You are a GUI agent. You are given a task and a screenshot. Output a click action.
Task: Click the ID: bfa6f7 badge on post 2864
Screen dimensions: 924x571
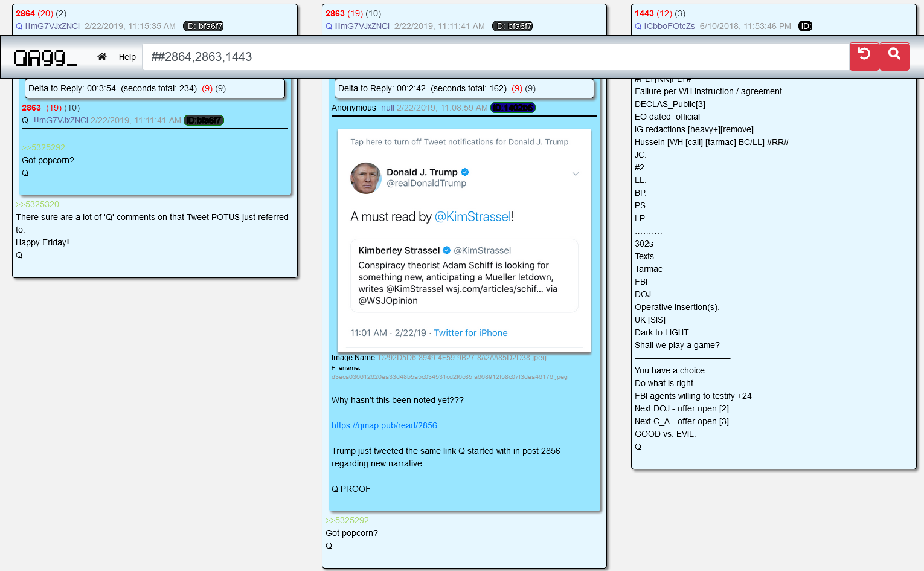[204, 26]
